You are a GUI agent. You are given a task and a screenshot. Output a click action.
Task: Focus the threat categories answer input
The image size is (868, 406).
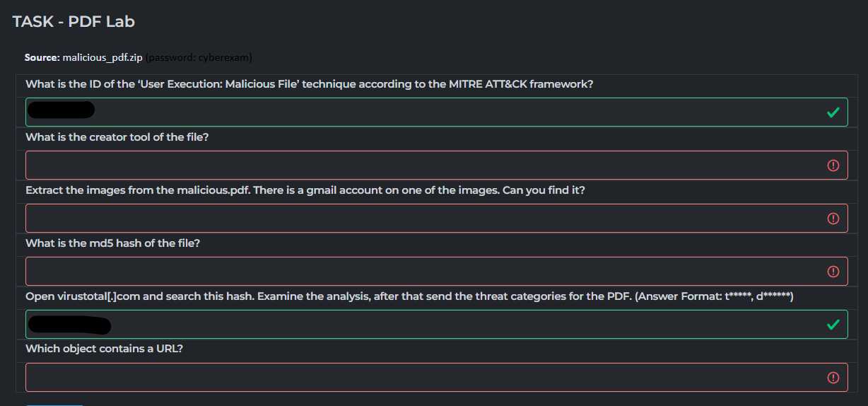coord(424,325)
